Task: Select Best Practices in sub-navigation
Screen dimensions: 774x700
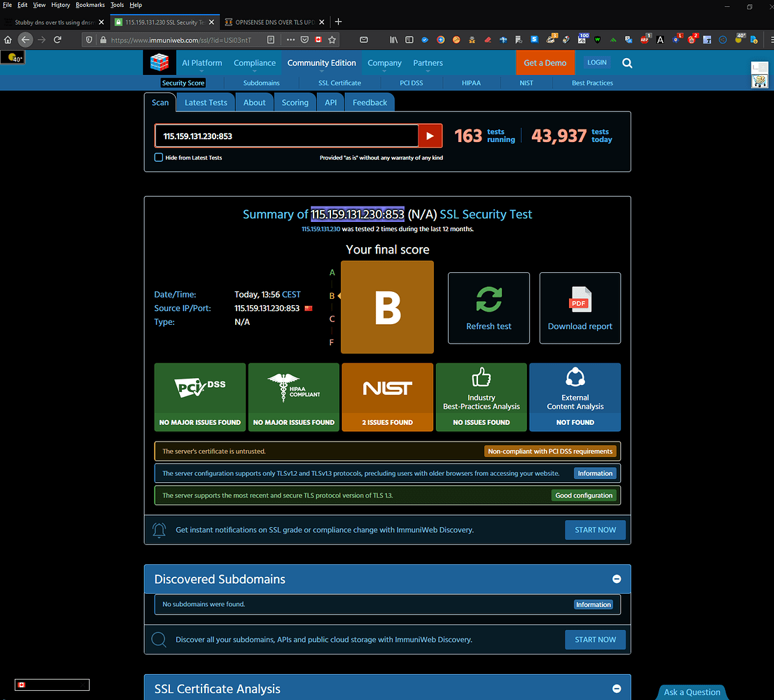Action: tap(592, 83)
